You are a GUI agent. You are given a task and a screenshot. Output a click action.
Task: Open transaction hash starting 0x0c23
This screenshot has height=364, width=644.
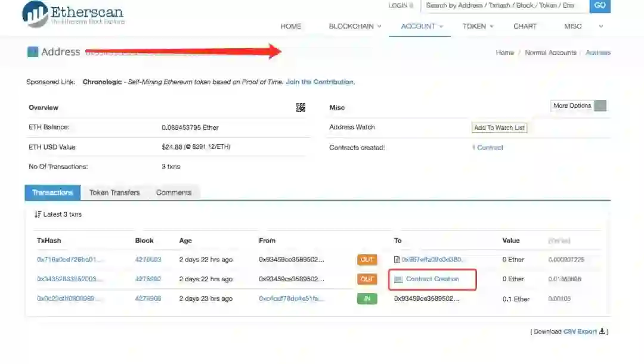click(68, 298)
